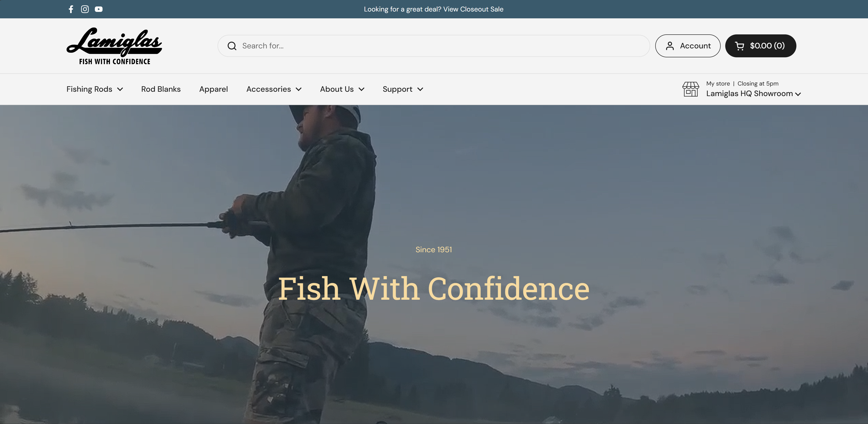This screenshot has height=424, width=868.
Task: Open the Instagram social icon
Action: pyautogui.click(x=85, y=9)
